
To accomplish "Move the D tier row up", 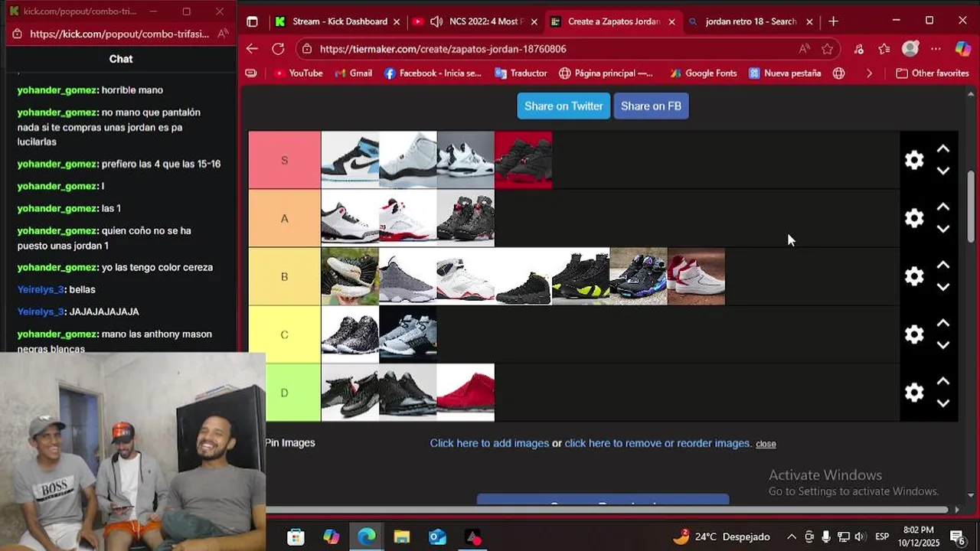I will [943, 382].
